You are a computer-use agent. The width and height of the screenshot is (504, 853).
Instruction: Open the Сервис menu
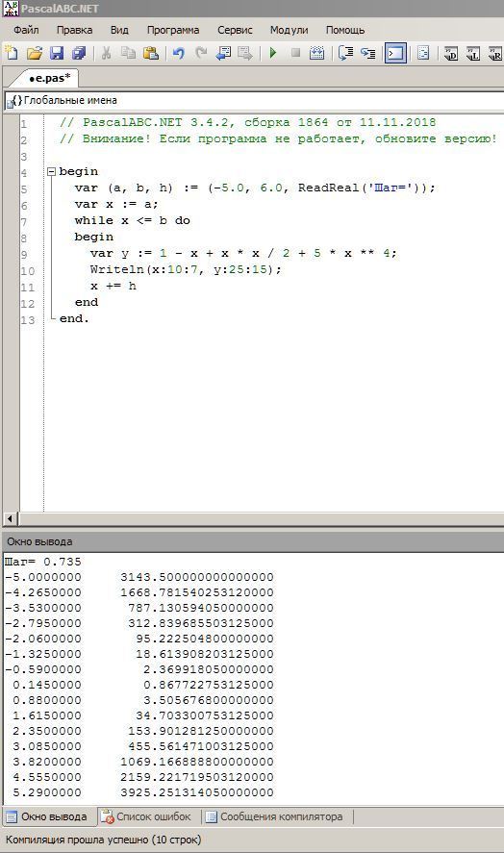coord(235,30)
